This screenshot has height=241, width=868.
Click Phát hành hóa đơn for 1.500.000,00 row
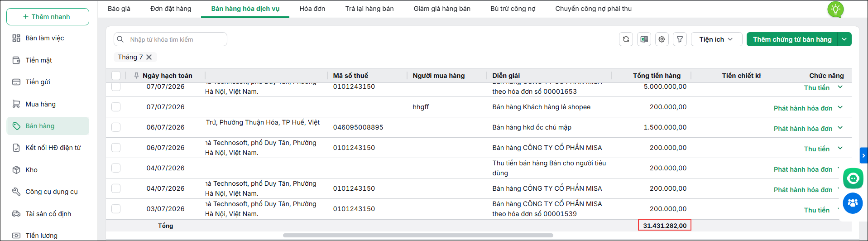pos(803,129)
